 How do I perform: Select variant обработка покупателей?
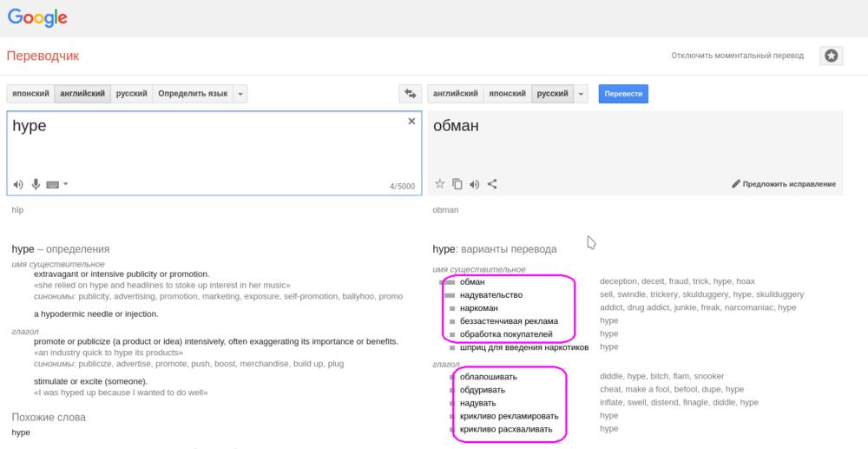pos(506,333)
